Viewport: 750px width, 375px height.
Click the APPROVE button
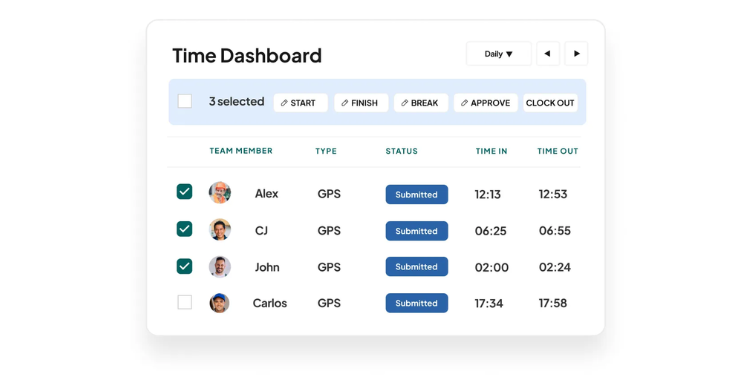tap(485, 103)
